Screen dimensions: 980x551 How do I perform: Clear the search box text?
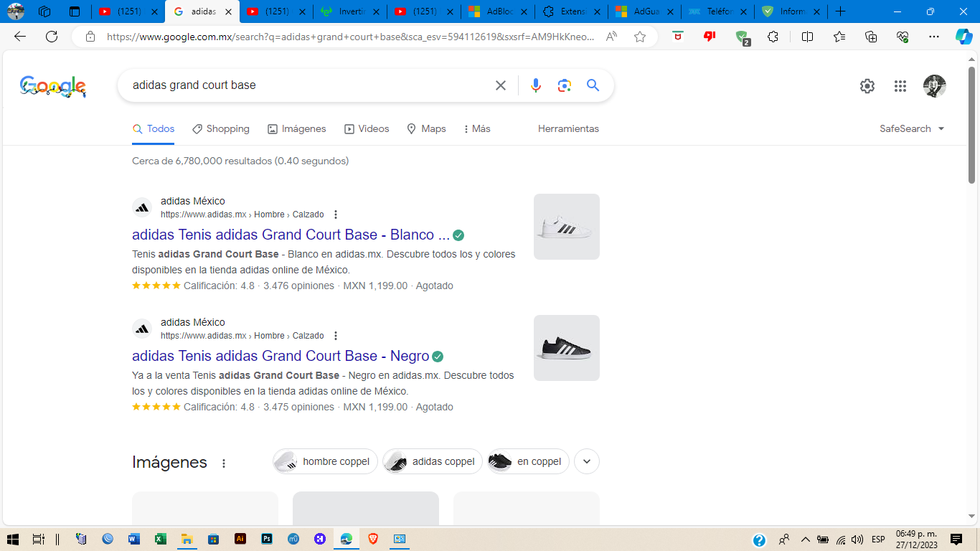point(501,85)
